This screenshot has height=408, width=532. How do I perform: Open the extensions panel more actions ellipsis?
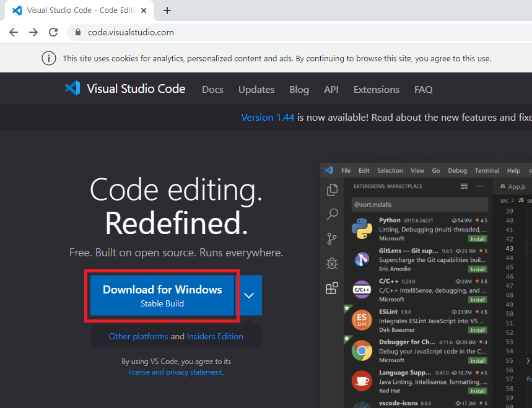pos(480,186)
